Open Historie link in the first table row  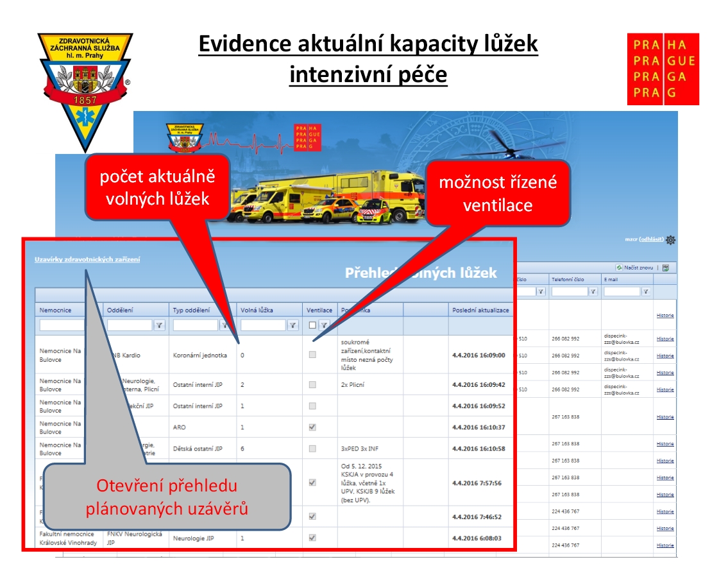[x=665, y=316]
